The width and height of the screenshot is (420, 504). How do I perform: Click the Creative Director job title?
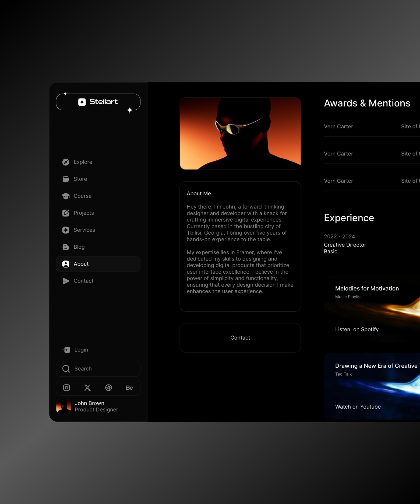click(345, 245)
